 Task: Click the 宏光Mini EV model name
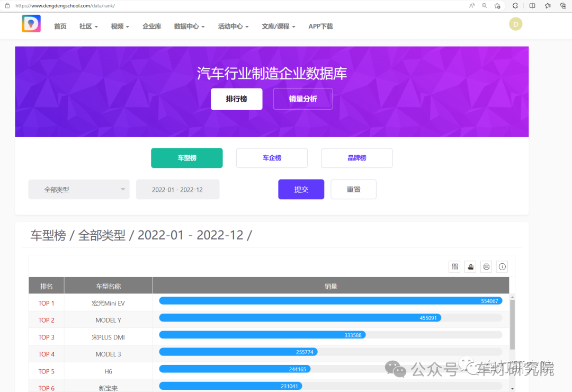109,304
